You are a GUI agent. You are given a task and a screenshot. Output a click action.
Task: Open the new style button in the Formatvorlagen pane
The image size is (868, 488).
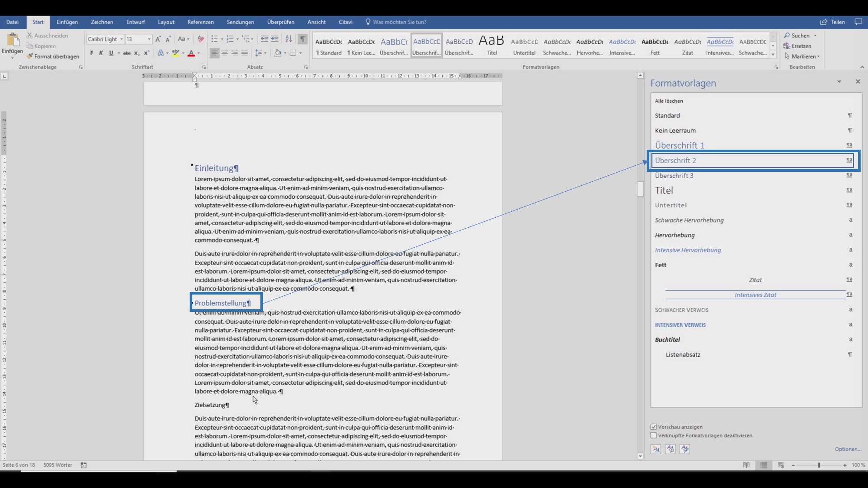[656, 449]
